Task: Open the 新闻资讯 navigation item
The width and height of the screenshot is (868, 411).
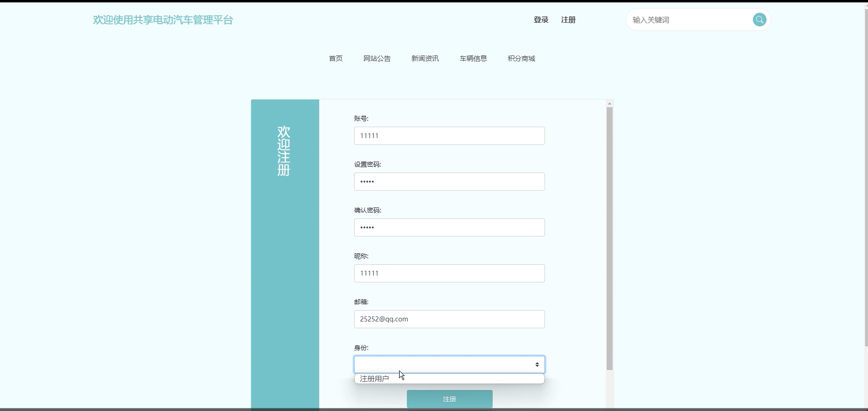Action: point(425,58)
